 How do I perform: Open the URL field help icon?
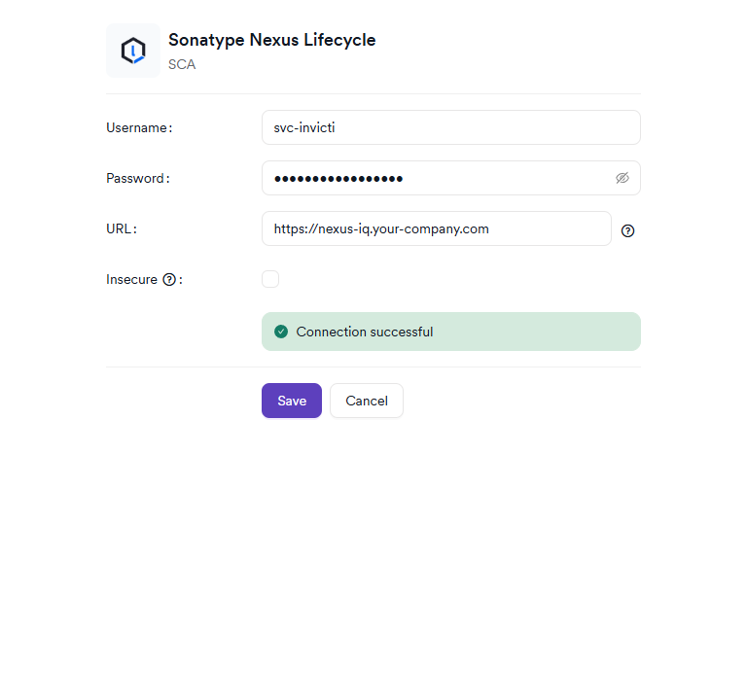click(x=628, y=231)
